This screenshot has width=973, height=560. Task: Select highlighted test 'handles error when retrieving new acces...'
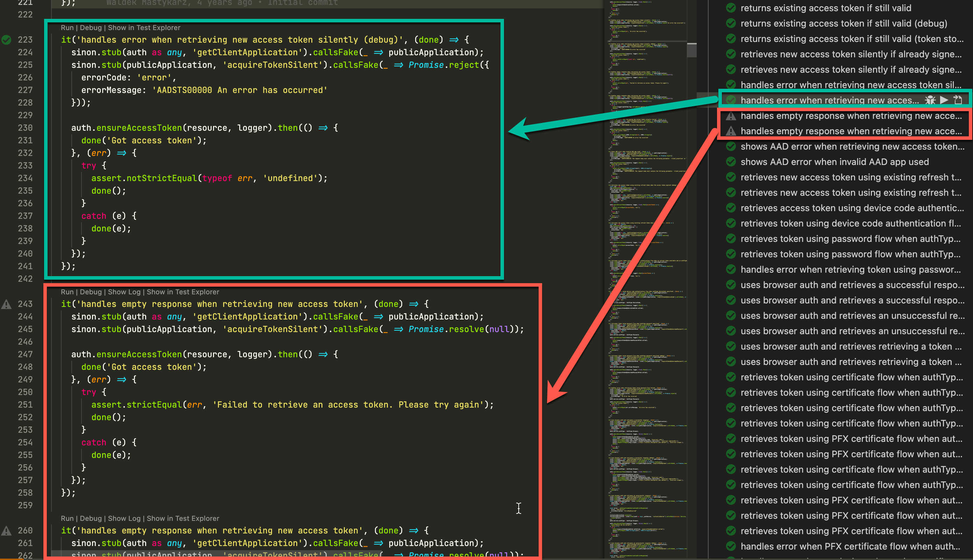coord(829,100)
